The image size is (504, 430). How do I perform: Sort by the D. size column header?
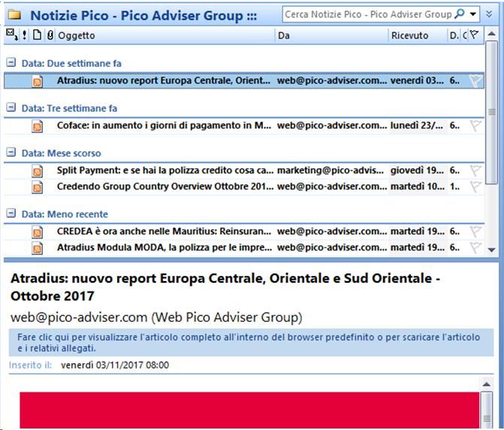tap(454, 35)
